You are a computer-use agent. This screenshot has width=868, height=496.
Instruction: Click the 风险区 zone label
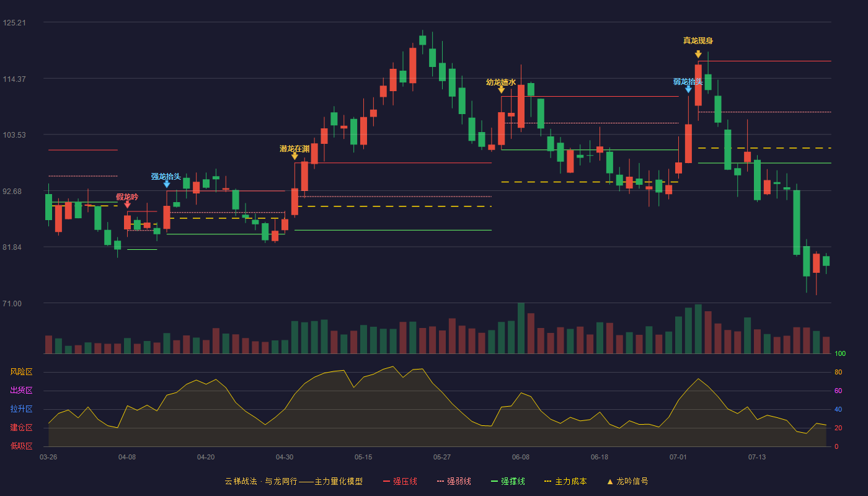(x=21, y=372)
